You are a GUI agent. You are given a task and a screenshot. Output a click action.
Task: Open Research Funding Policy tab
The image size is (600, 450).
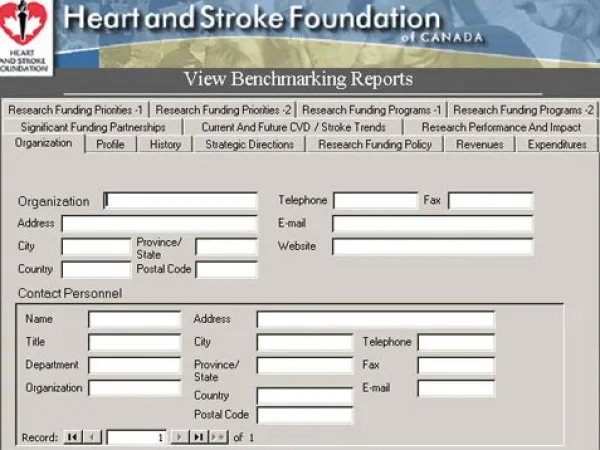click(374, 144)
